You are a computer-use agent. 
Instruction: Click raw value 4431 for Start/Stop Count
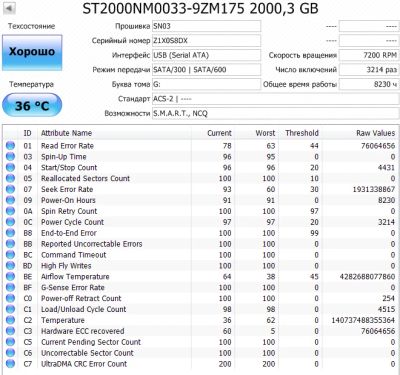386,168
